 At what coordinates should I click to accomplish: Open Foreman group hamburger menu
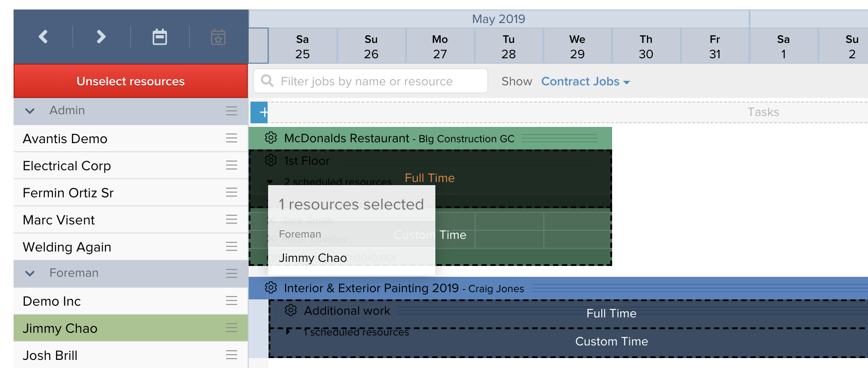[x=231, y=273]
